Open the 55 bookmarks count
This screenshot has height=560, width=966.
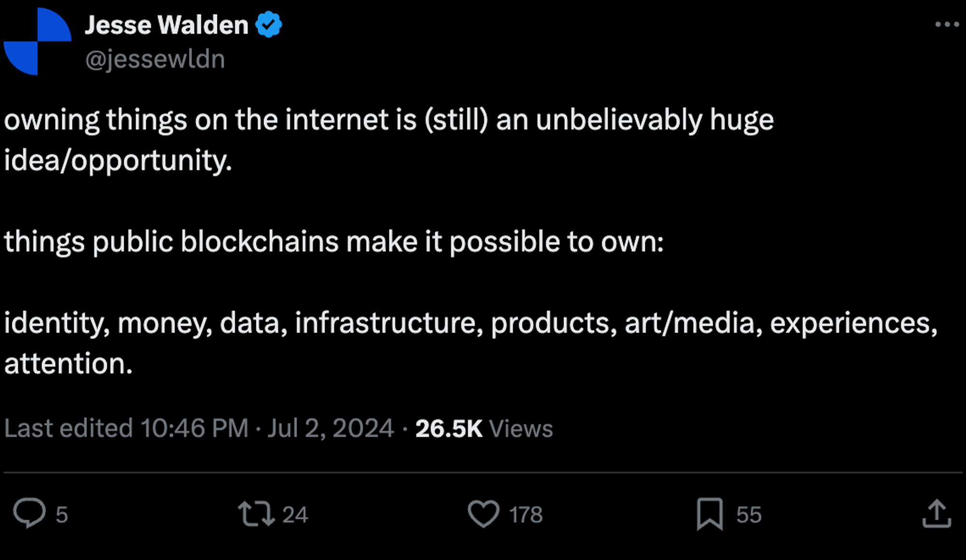coord(748,515)
